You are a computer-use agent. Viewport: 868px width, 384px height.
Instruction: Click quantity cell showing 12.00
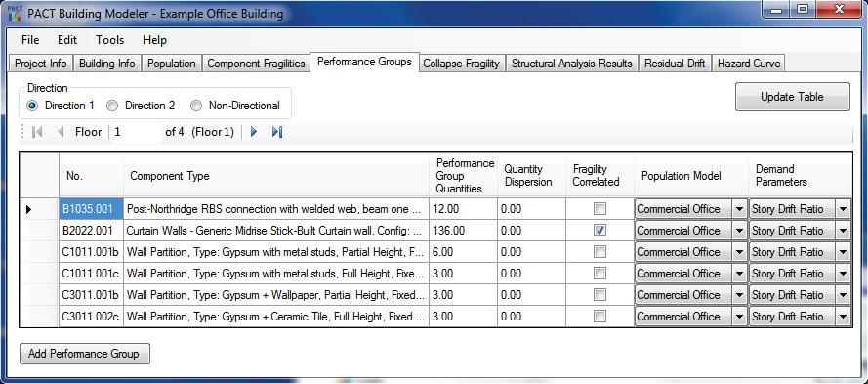(464, 209)
